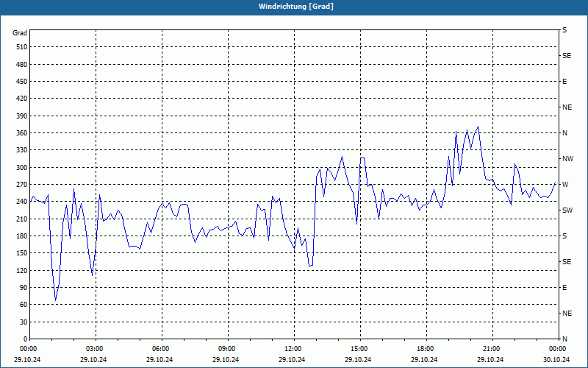The width and height of the screenshot is (588, 368).
Task: Click the 'Grad' y-axis unit label
Action: tap(20, 33)
